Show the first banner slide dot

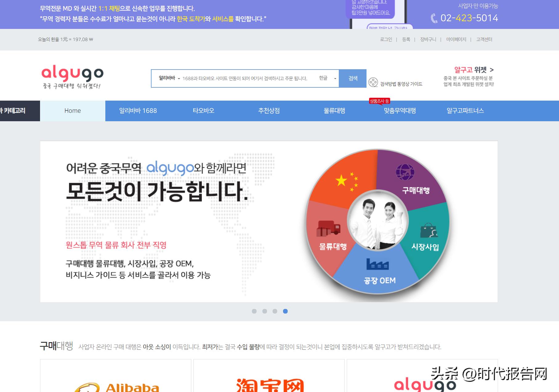[x=254, y=311]
